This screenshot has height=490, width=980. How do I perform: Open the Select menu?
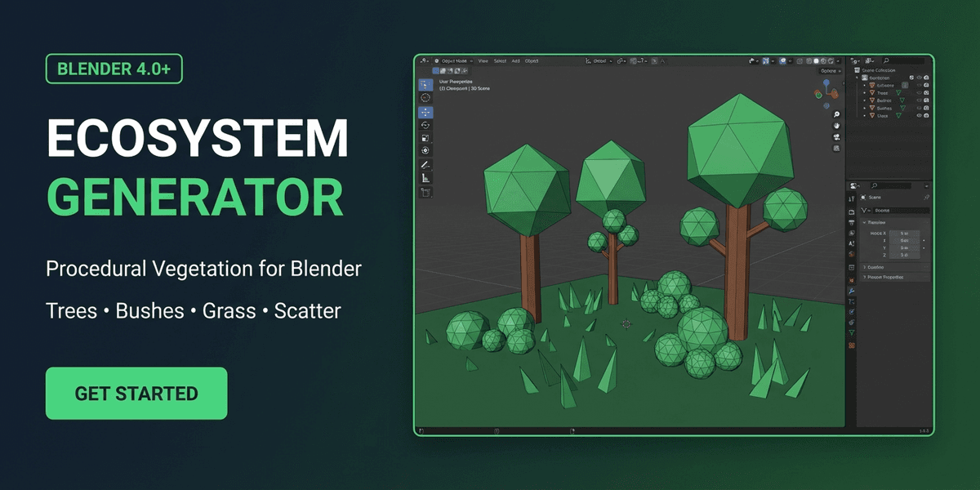pos(499,61)
